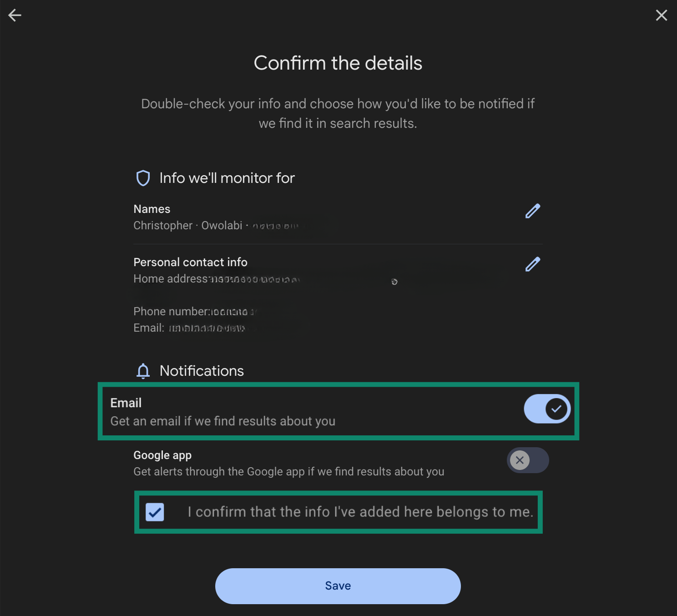Click the Save button at the bottom
The height and width of the screenshot is (616, 677).
[338, 586]
